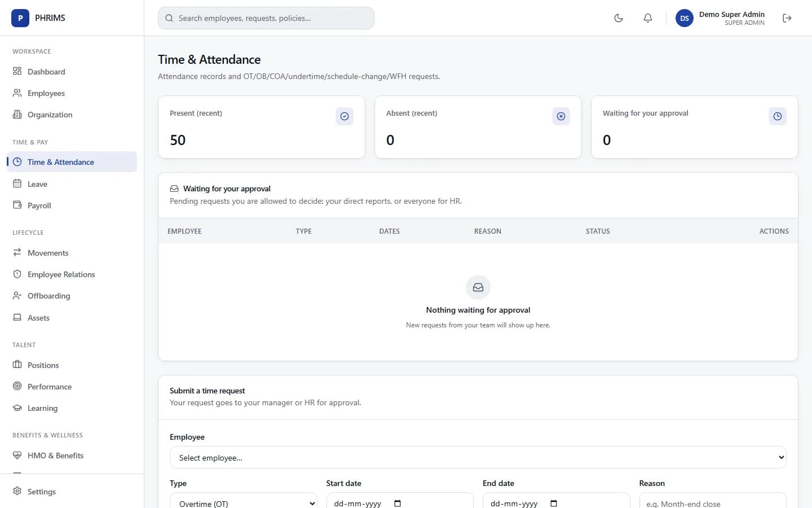
Task: Click the Employees people icon
Action: tap(17, 93)
